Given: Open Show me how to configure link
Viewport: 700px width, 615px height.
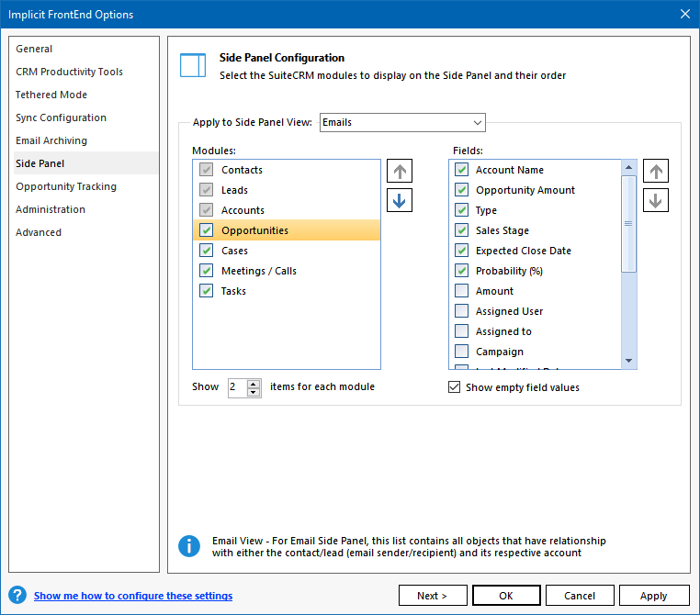Looking at the screenshot, I should pyautogui.click(x=133, y=596).
